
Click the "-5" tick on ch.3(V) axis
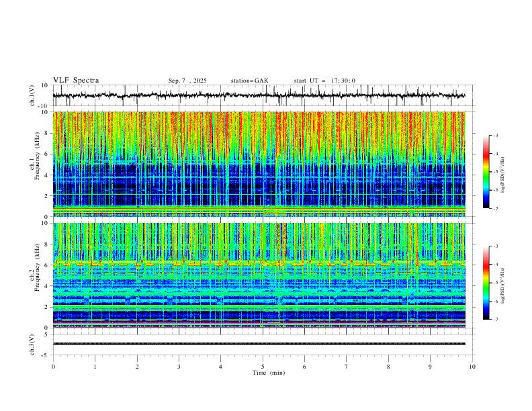tap(46, 355)
